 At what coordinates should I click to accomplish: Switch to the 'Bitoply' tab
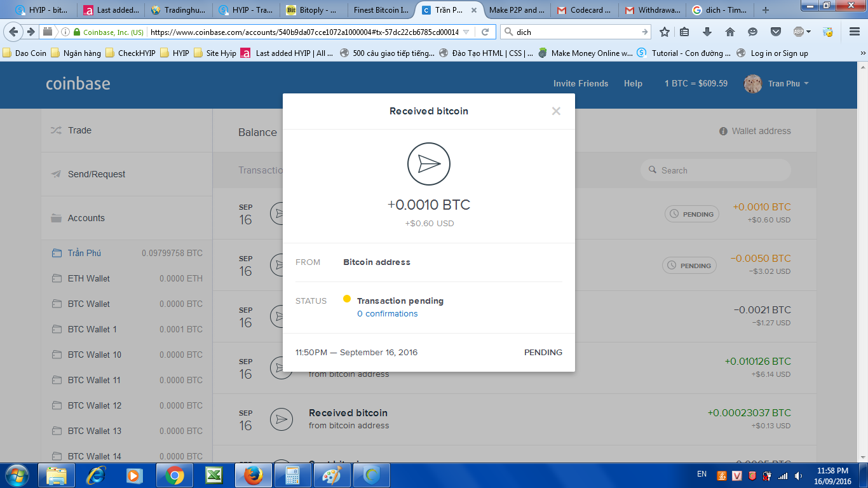tap(314, 10)
